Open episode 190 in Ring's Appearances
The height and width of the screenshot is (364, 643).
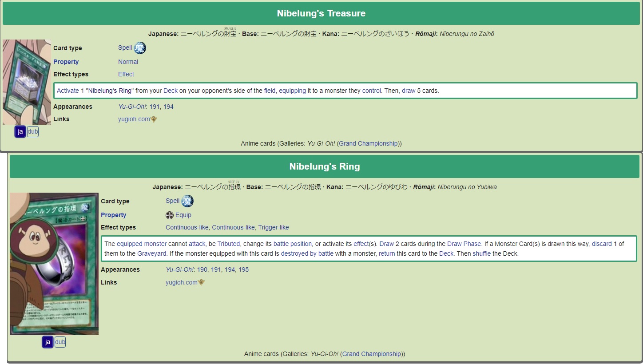pyautogui.click(x=202, y=269)
